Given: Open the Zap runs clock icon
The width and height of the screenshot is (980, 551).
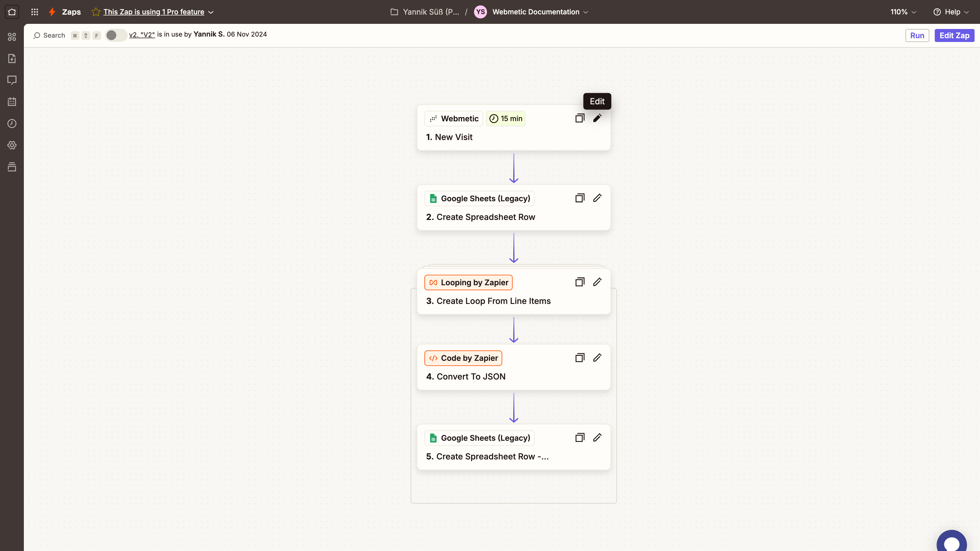Looking at the screenshot, I should point(12,123).
